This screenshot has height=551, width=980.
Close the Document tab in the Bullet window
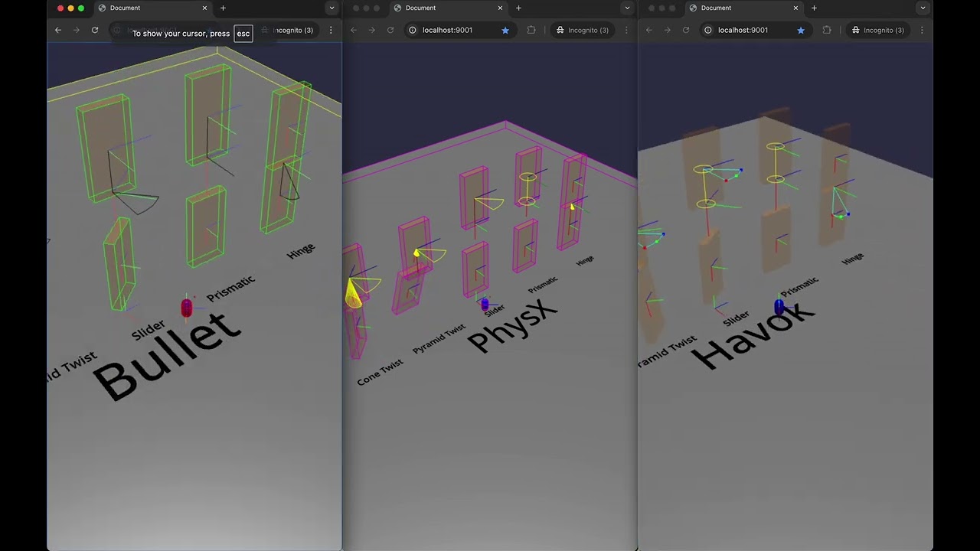click(204, 8)
